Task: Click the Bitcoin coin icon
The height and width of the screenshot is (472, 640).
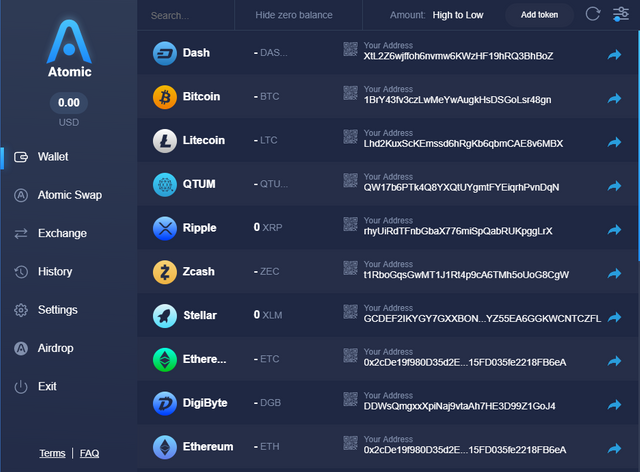Action: pos(165,97)
